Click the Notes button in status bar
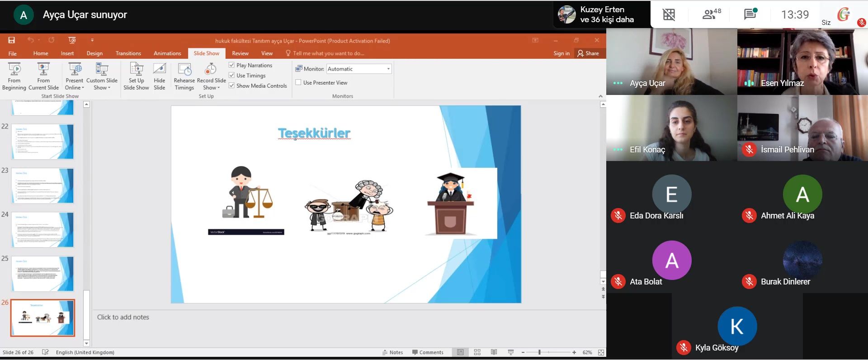This screenshot has height=360, width=868. (392, 352)
